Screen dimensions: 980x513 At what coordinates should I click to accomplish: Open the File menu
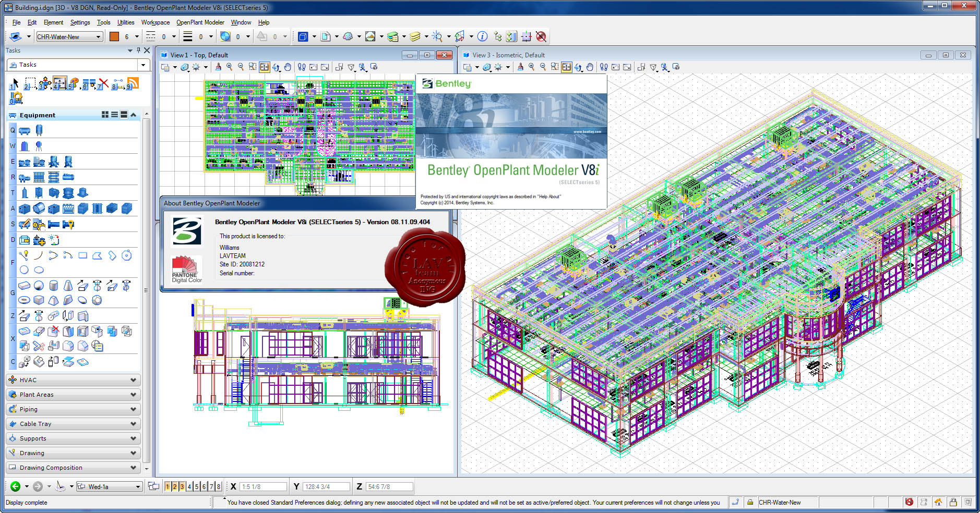click(x=16, y=22)
